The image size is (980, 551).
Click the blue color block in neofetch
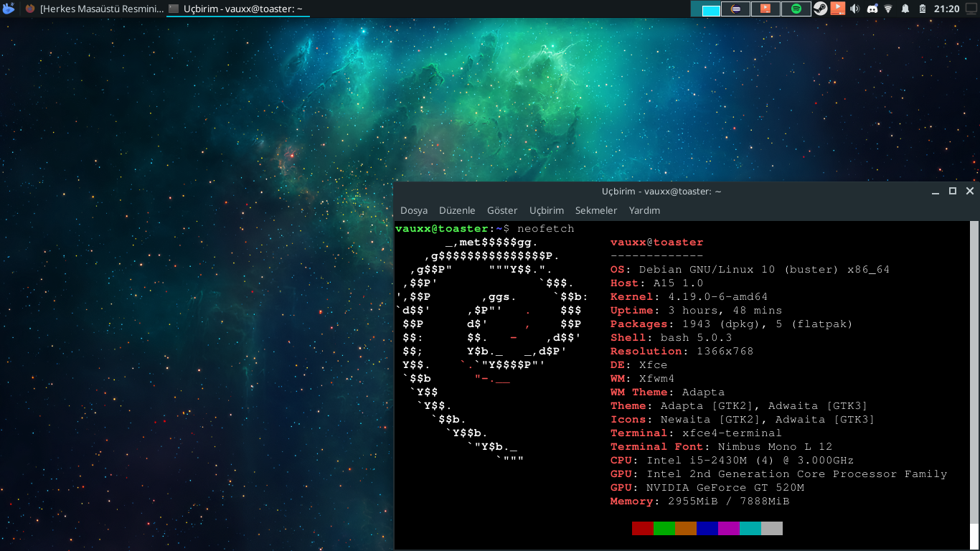707,528
